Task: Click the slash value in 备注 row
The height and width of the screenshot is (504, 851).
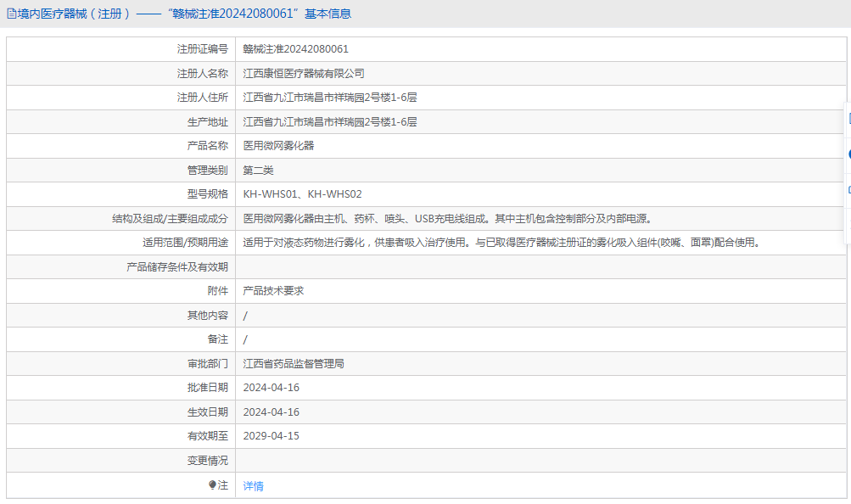Action: [245, 339]
